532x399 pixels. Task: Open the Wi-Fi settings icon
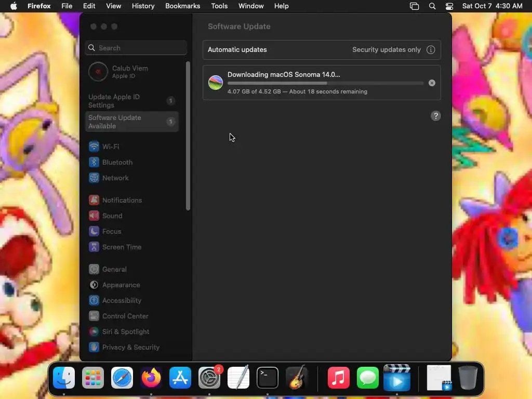(94, 147)
